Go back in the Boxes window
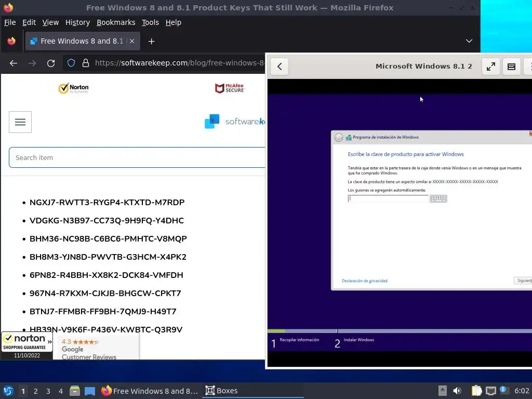This screenshot has width=532, height=399. (x=280, y=66)
